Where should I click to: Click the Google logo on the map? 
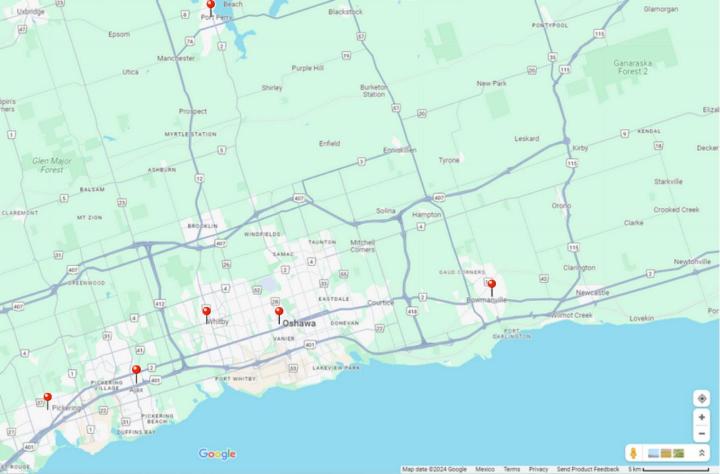coord(217,454)
